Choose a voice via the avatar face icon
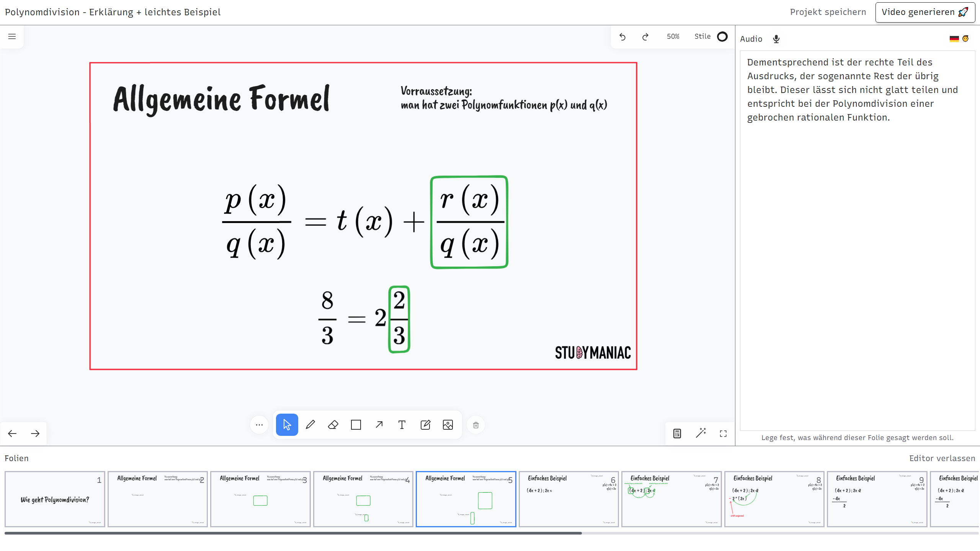 (966, 38)
